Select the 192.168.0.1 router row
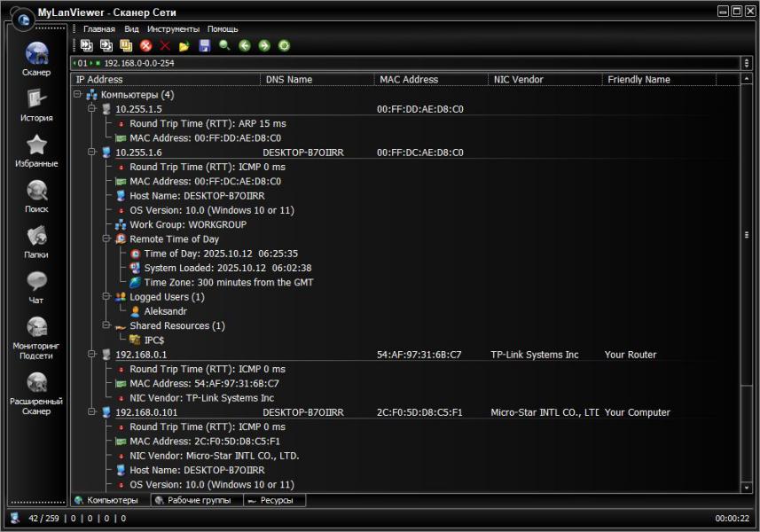Viewport: 760px width, 532px height. [141, 355]
